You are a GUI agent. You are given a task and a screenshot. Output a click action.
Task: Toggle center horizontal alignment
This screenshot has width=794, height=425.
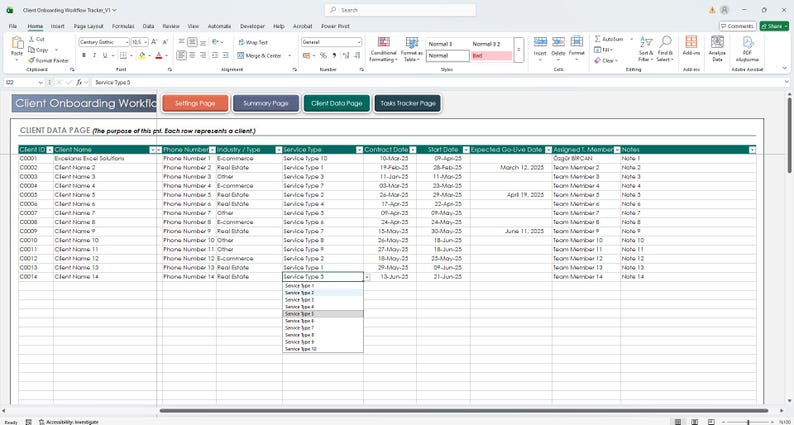click(192, 55)
